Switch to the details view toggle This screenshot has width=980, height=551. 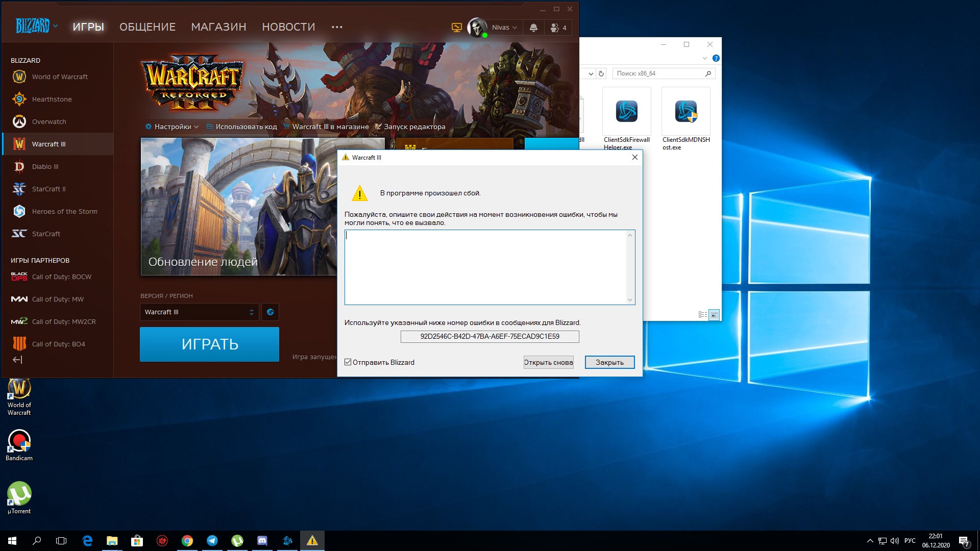click(702, 315)
